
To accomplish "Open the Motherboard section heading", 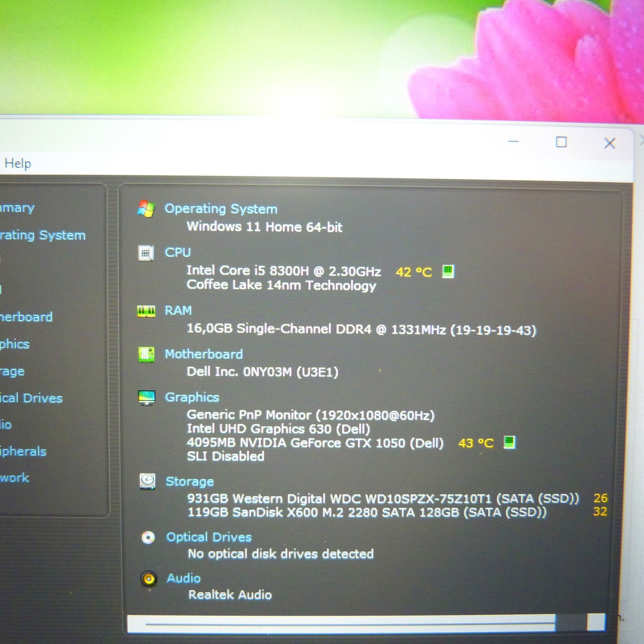I will [x=204, y=354].
